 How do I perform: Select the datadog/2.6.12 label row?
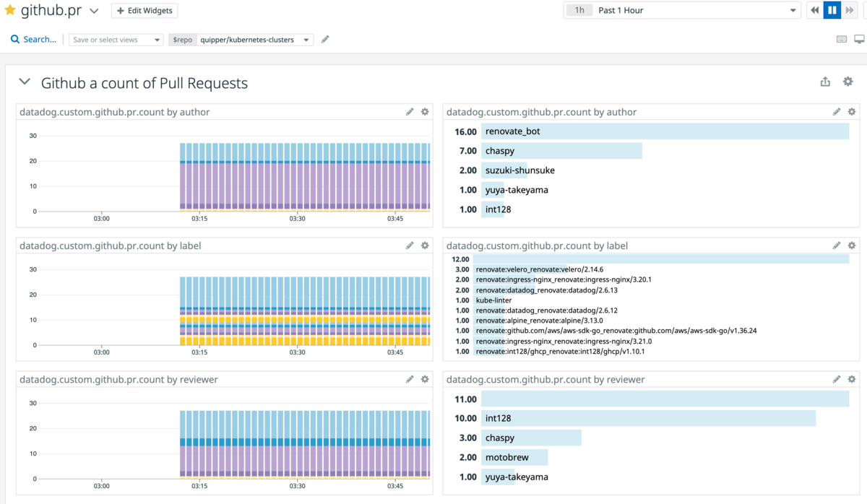[x=650, y=310]
